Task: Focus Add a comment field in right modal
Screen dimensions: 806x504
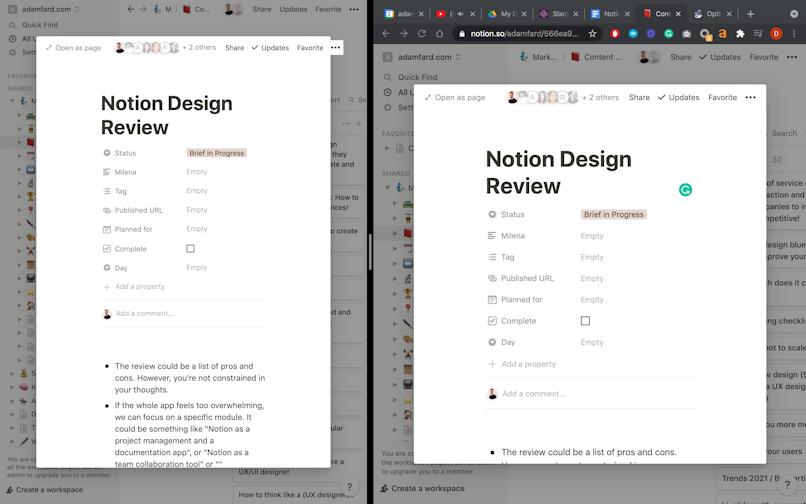Action: click(534, 394)
